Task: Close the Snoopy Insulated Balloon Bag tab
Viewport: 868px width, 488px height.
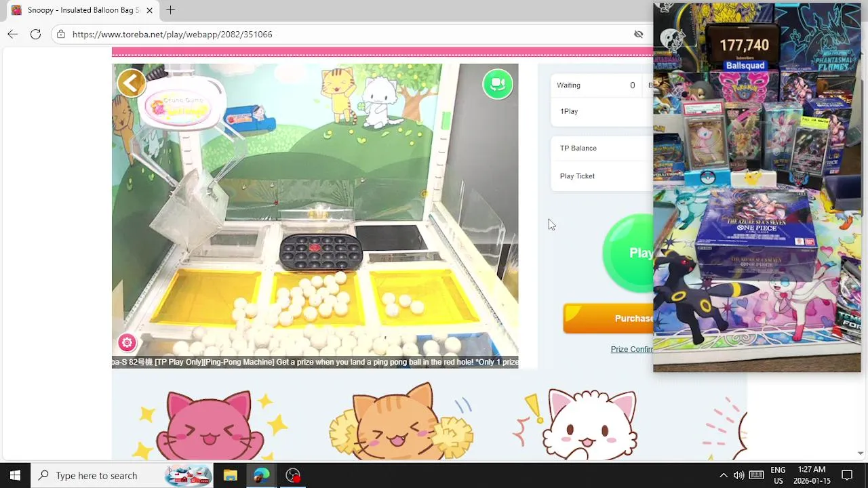Action: point(149,10)
